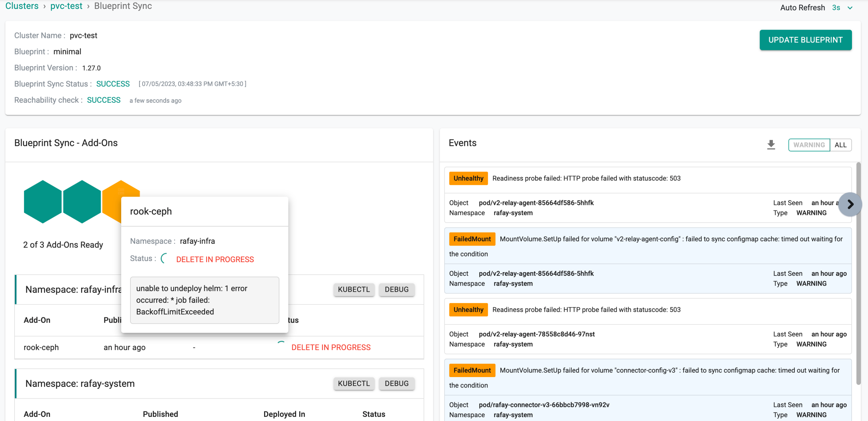Click KUBECTL button for rafay-system namespace
This screenshot has height=421, width=868.
[x=354, y=383]
